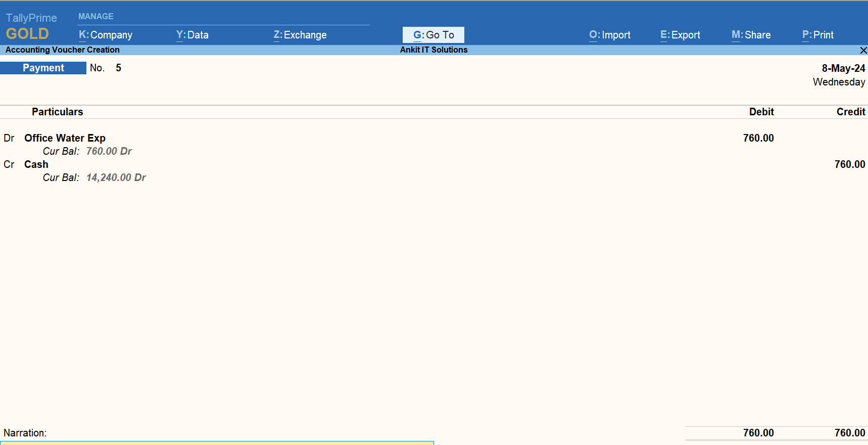Open the P: Print menu
Image resolution: width=868 pixels, height=445 pixels.
coord(818,35)
